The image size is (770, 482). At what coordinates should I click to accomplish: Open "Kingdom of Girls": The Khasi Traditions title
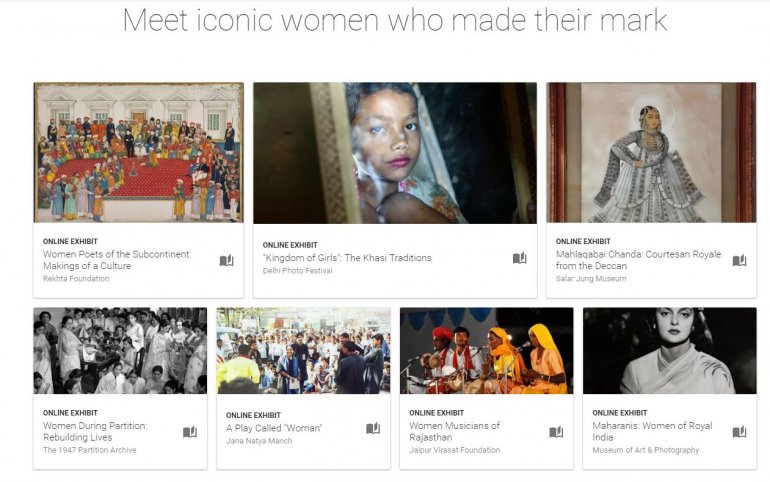[x=347, y=258]
